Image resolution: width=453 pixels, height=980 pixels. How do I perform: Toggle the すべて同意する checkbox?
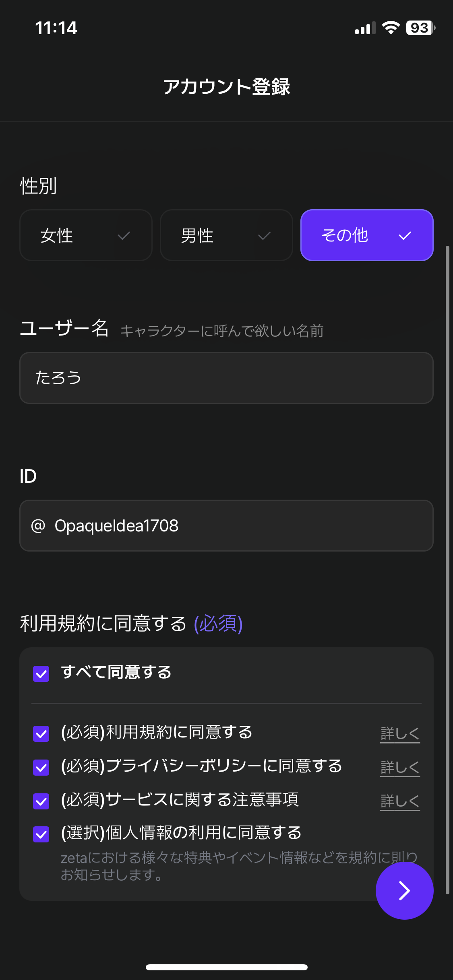click(x=41, y=673)
